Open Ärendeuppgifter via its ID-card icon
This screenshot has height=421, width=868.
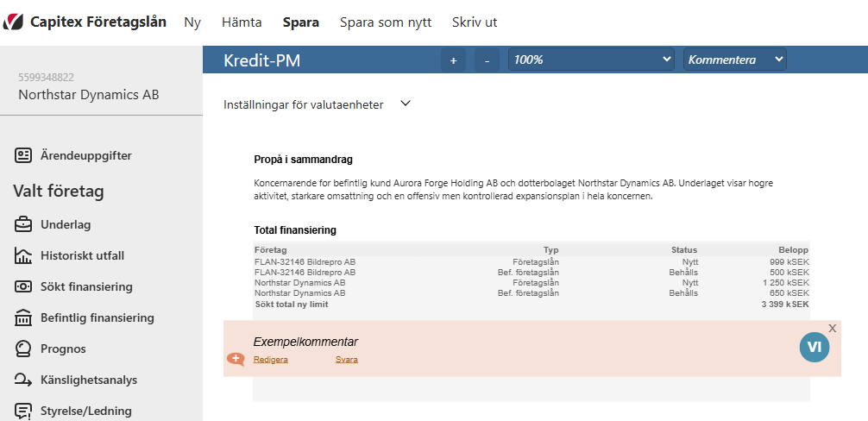pos(22,155)
